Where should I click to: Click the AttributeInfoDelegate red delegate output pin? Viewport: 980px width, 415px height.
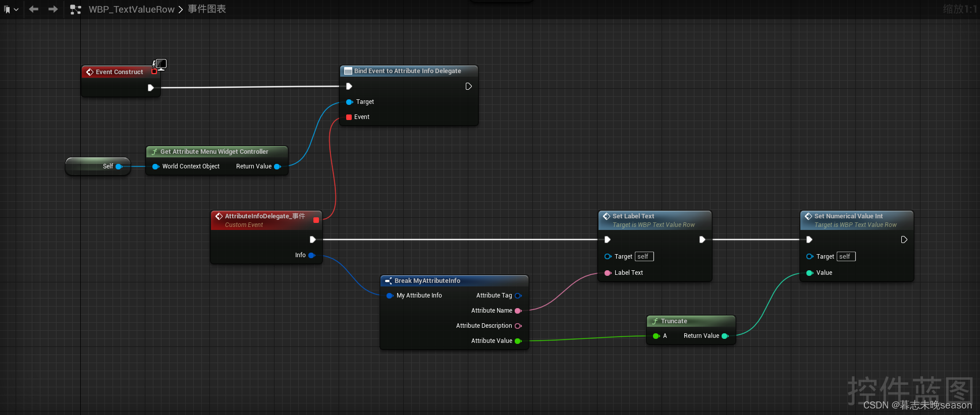[x=316, y=220]
